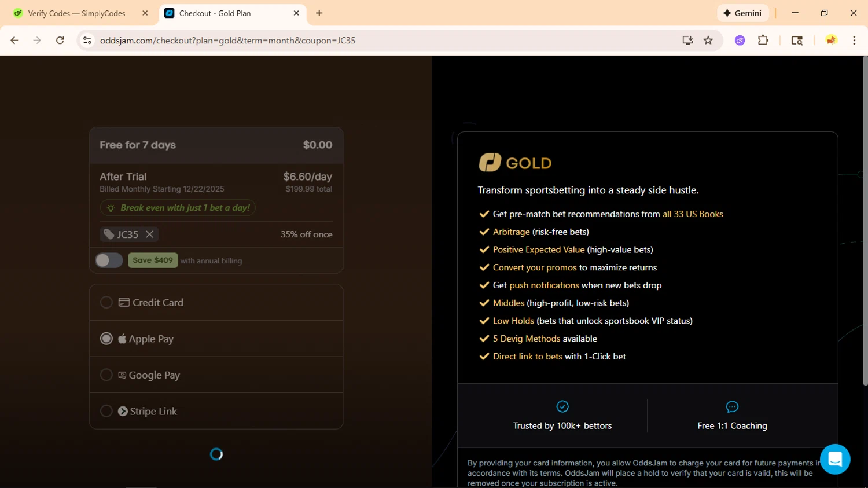Click the 5 Devig Methods link
The width and height of the screenshot is (868, 488).
(x=527, y=339)
